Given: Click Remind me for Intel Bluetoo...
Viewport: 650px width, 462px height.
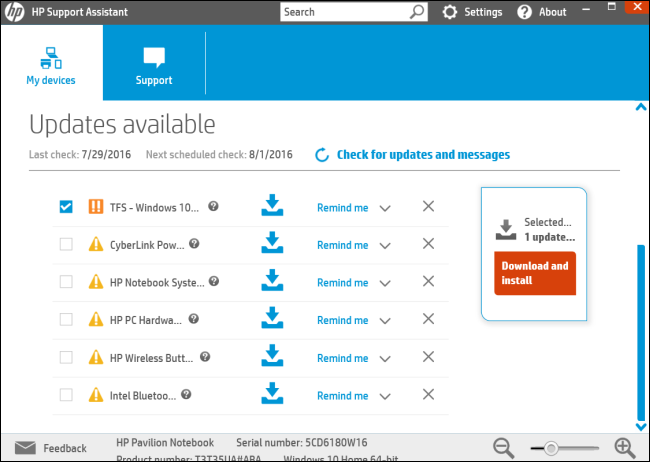Looking at the screenshot, I should (x=342, y=396).
